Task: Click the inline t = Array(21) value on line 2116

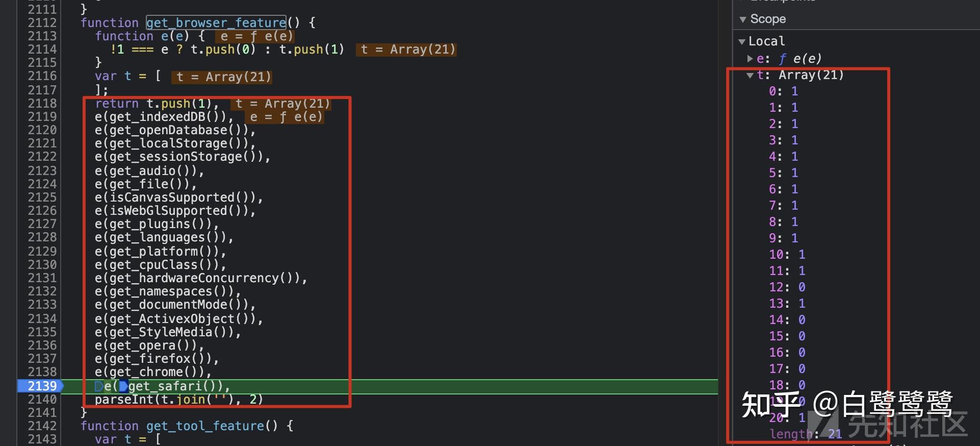Action: [222, 77]
